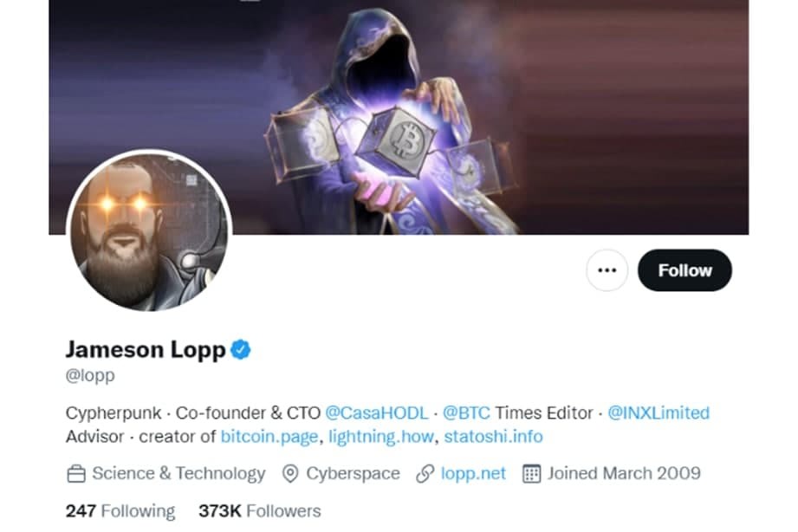
Task: Click the location pin icon
Action: coord(290,474)
